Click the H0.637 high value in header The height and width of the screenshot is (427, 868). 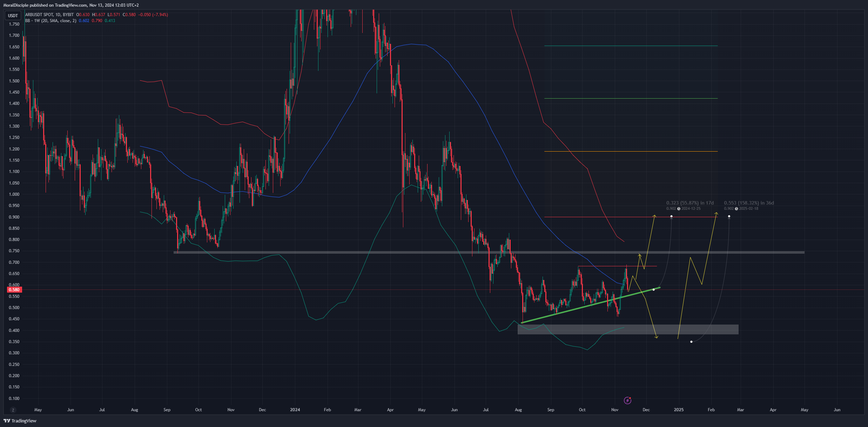(99, 15)
